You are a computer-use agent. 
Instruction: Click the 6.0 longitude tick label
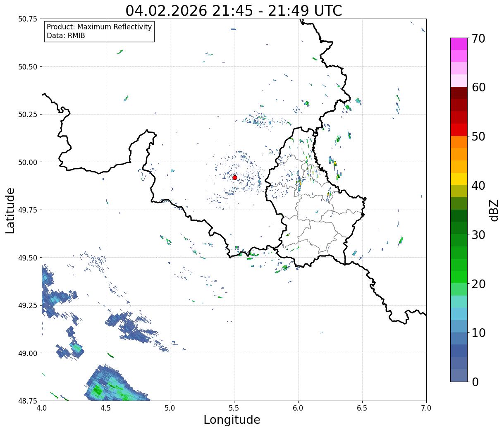tap(298, 408)
